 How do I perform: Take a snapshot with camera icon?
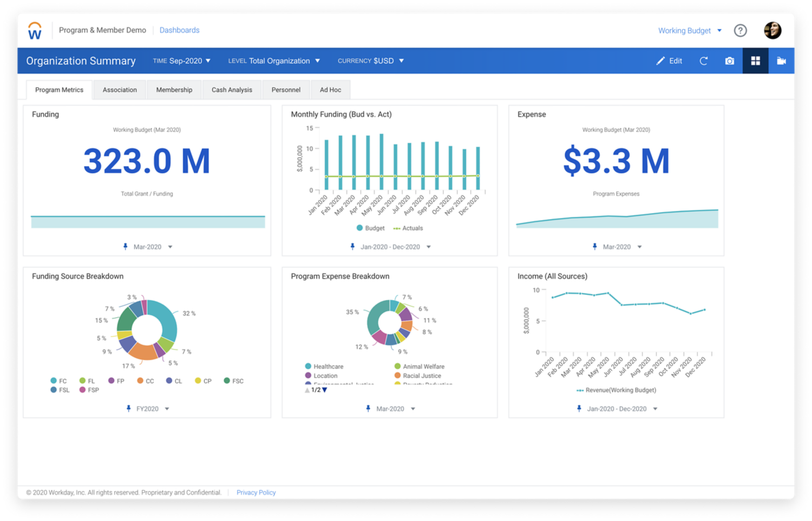729,61
